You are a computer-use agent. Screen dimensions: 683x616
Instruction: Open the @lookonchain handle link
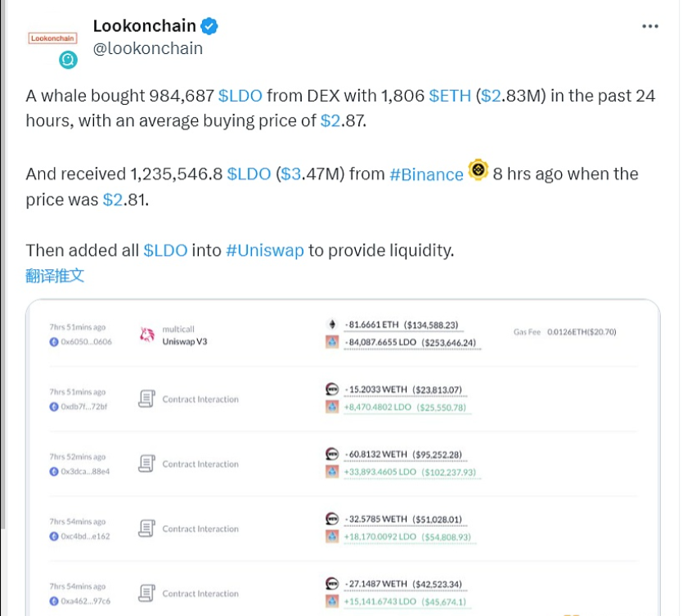(148, 48)
